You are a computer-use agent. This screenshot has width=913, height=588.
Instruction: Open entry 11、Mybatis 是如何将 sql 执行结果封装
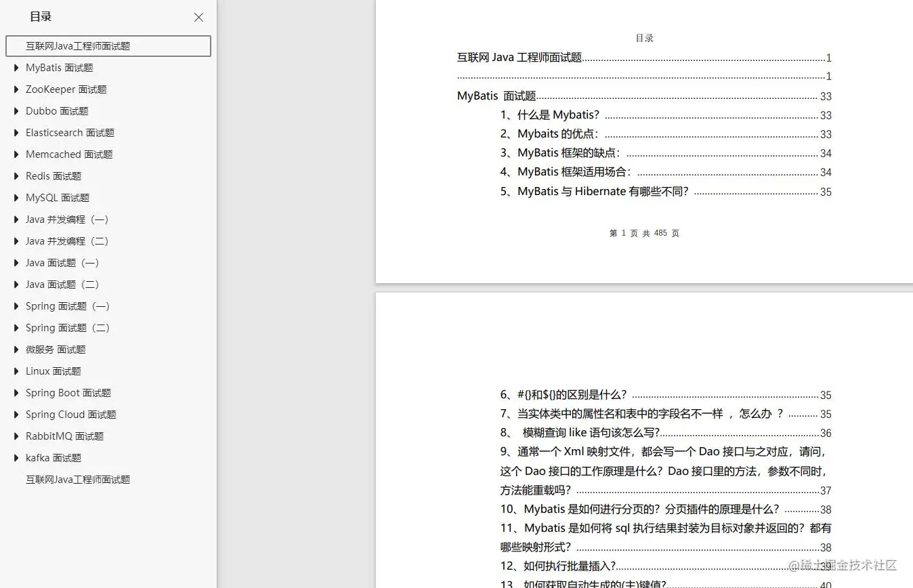pyautogui.click(x=666, y=537)
